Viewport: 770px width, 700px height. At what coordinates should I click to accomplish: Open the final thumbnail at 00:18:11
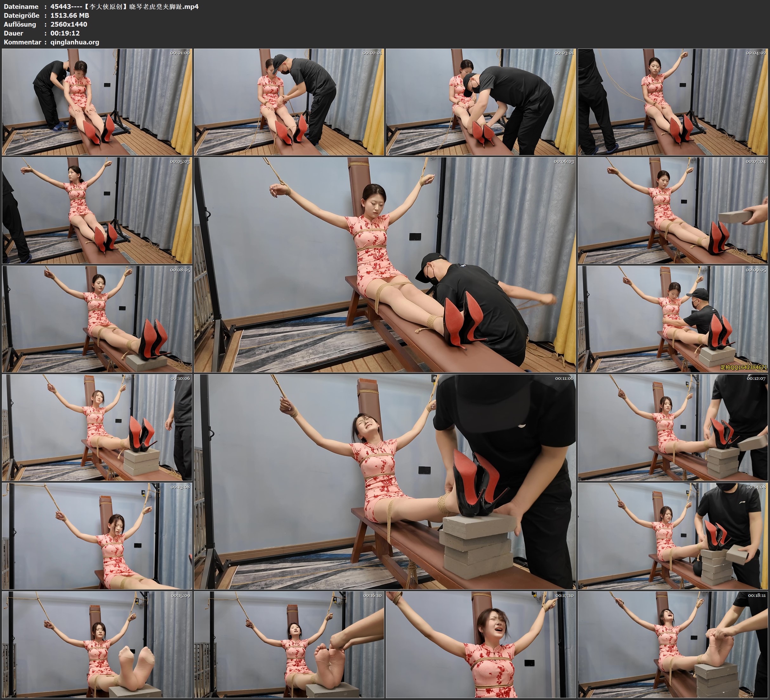tap(673, 644)
